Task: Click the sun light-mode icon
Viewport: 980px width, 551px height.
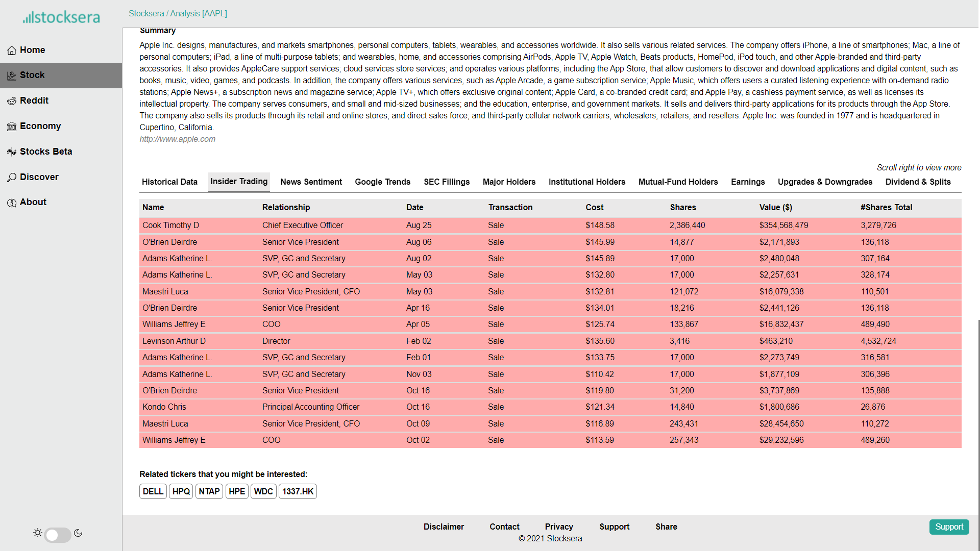Action: pos(38,533)
